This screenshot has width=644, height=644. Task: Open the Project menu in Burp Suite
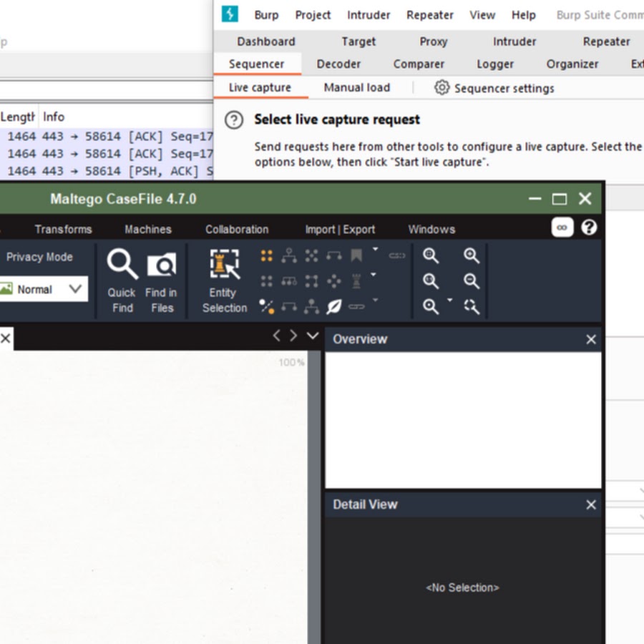pyautogui.click(x=313, y=15)
